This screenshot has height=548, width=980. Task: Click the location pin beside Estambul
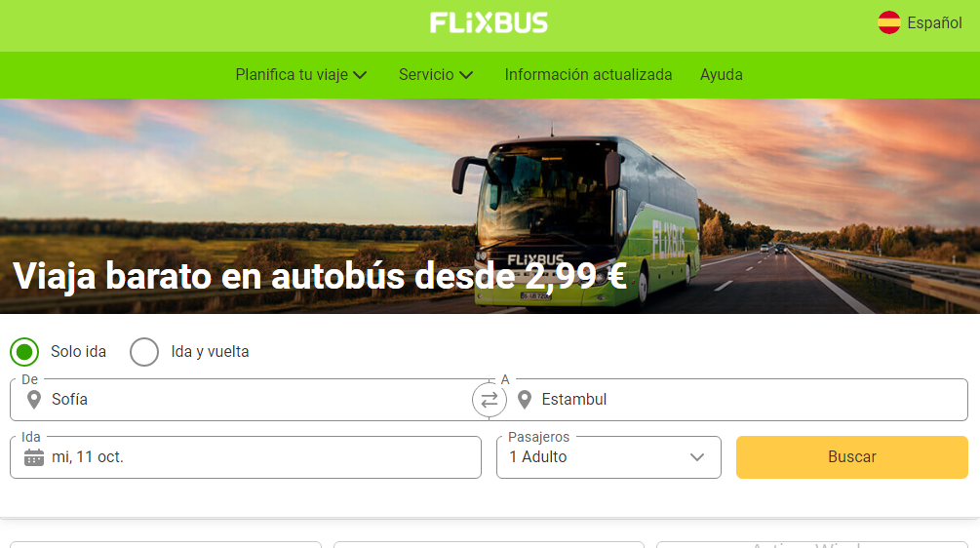525,399
